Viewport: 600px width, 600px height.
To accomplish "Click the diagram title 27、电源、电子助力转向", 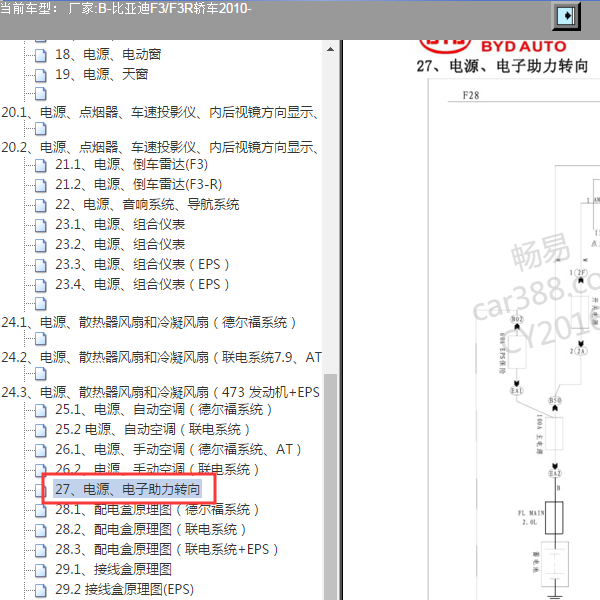I will tap(502, 66).
